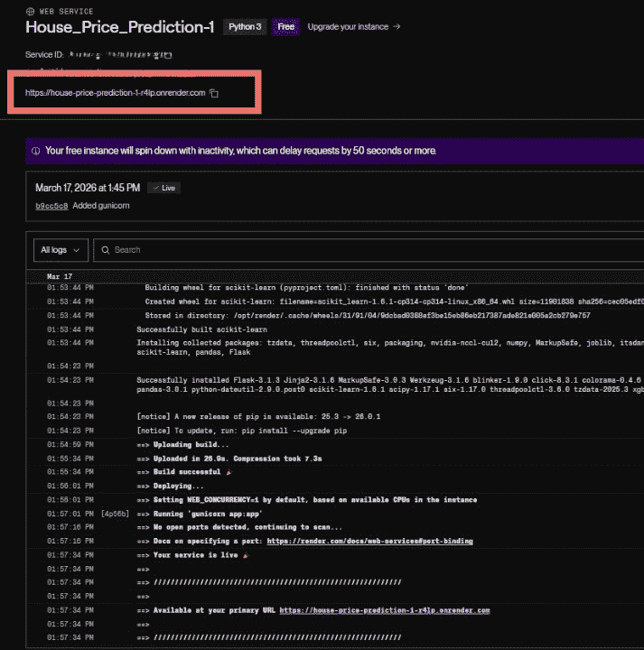This screenshot has height=650, width=644.
Task: Click the free instance spin down notice text
Action: coord(240,151)
